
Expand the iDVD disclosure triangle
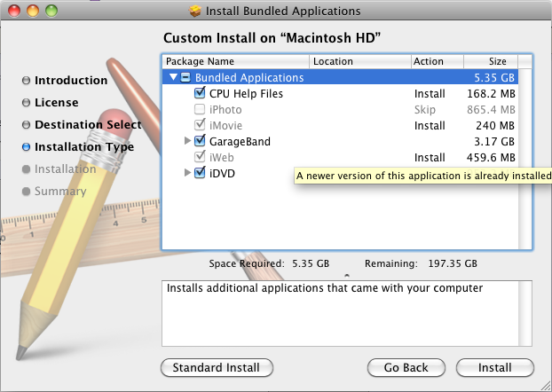pos(187,172)
